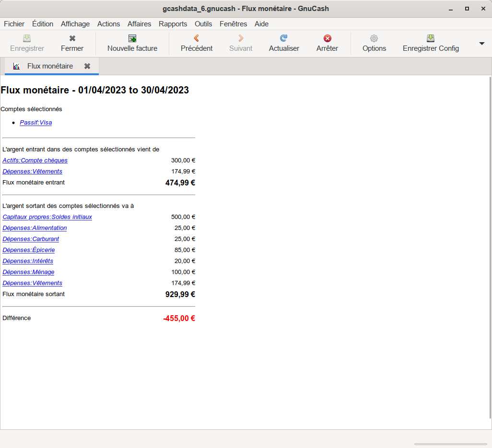Viewport: 492px width, 448px height.
Task: Open the Passif:Visa account link
Action: coord(35,123)
